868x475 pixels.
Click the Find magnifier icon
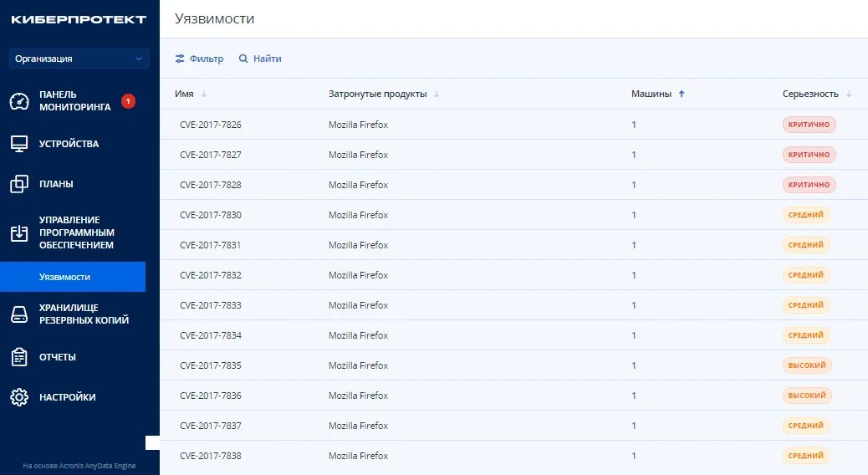243,59
